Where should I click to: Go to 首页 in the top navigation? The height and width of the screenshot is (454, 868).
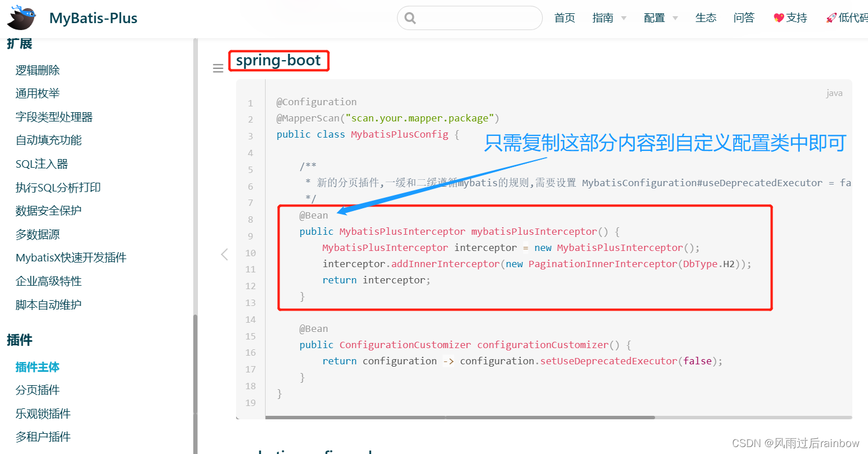pyautogui.click(x=565, y=18)
